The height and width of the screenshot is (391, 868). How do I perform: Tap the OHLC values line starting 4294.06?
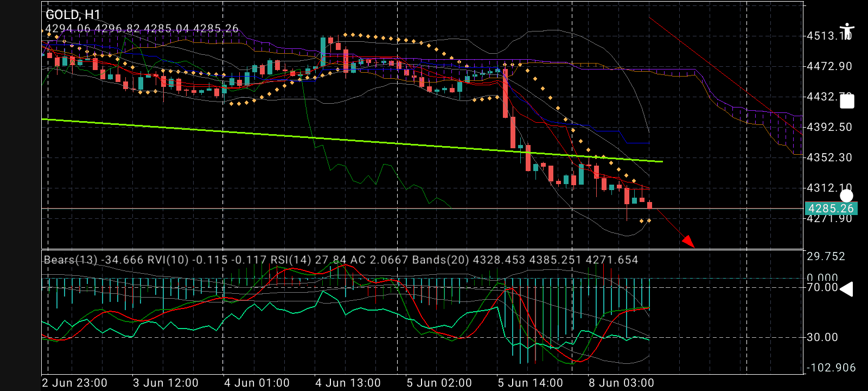click(142, 28)
